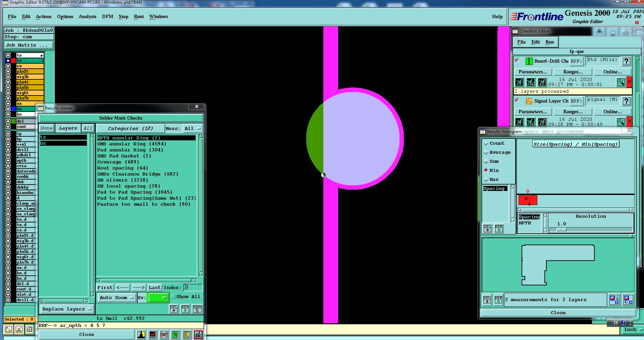Open the Run menu in Checklist Editor

point(550,42)
